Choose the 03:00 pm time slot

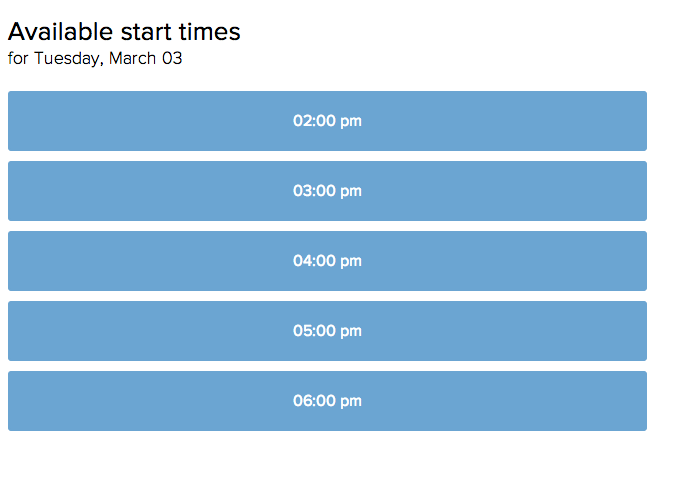[x=327, y=191]
